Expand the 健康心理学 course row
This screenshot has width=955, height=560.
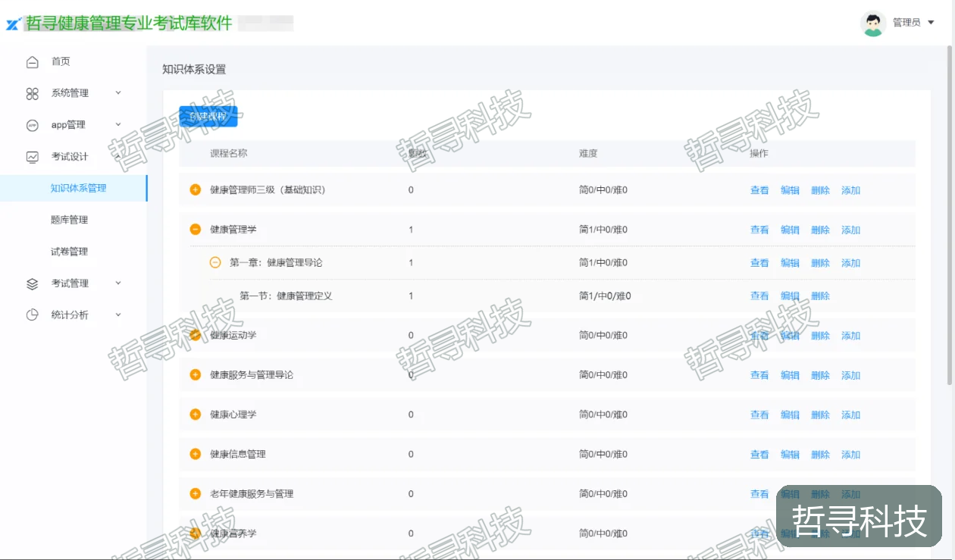pyautogui.click(x=195, y=415)
